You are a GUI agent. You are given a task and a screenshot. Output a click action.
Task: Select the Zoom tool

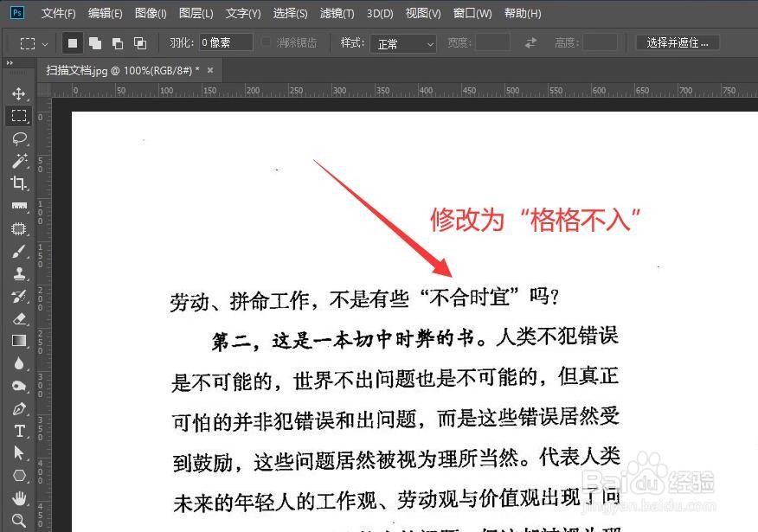(x=19, y=521)
